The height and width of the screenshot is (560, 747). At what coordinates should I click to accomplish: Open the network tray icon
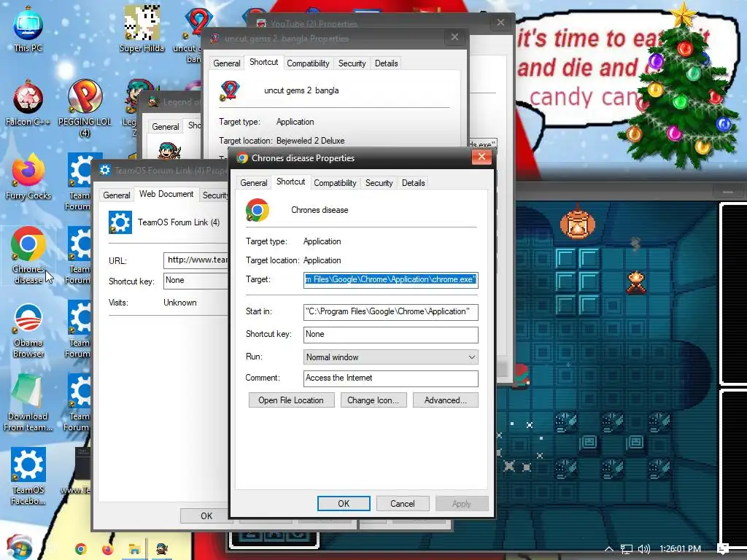626,549
